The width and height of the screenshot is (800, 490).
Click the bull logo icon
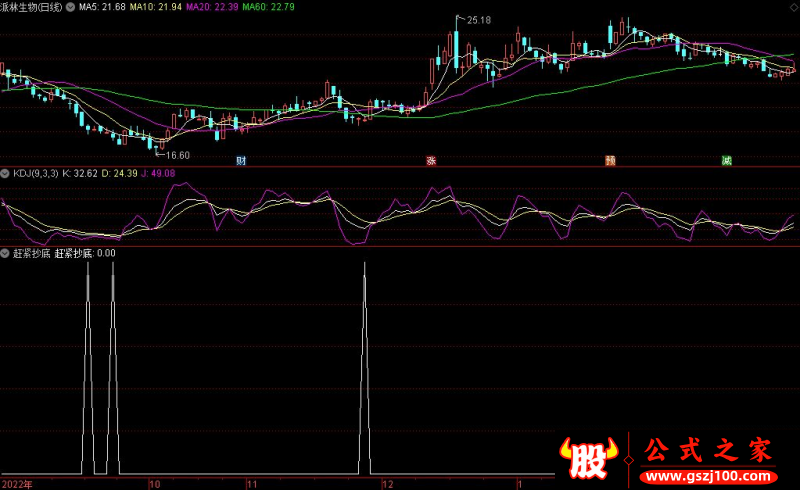(589, 457)
